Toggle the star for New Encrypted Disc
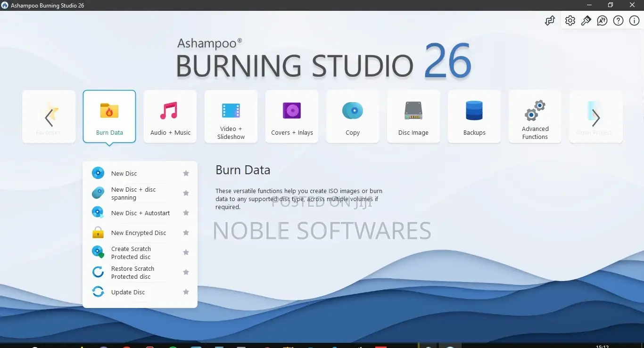The width and height of the screenshot is (644, 348). coord(186,233)
